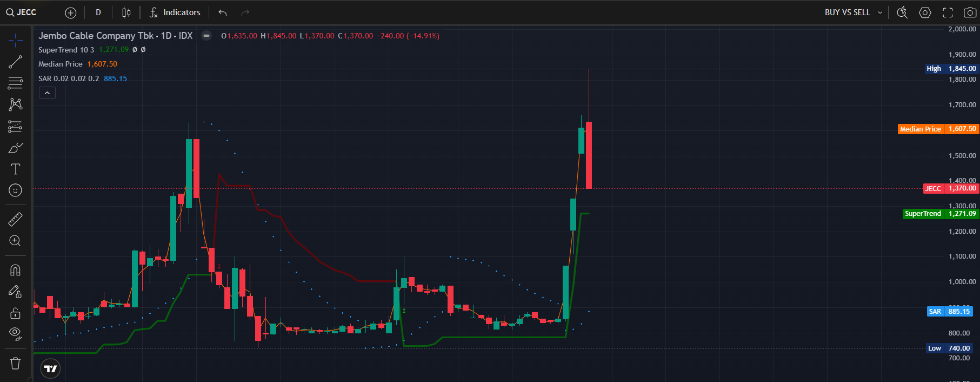Open the JECC symbol search
Screen dimensions: 980x382
[22, 12]
